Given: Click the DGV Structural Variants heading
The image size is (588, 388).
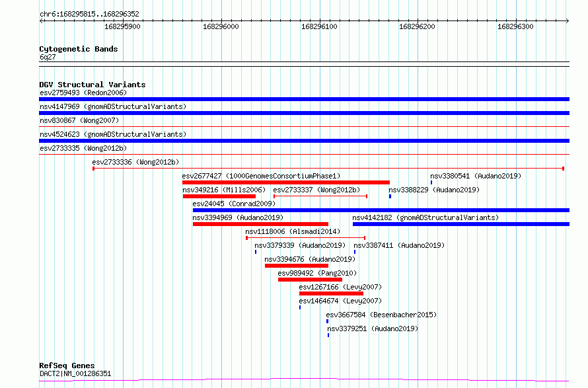Looking at the screenshot, I should point(92,85).
